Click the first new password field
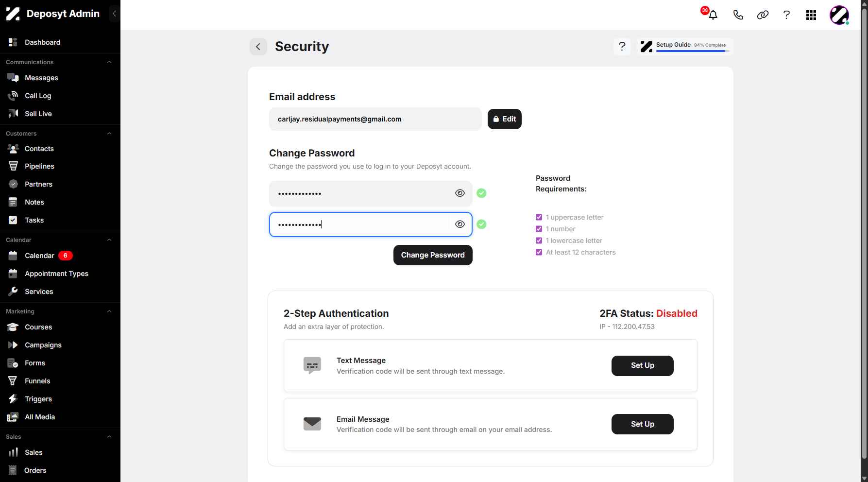Screen dimensions: 868x482 click(x=371, y=193)
